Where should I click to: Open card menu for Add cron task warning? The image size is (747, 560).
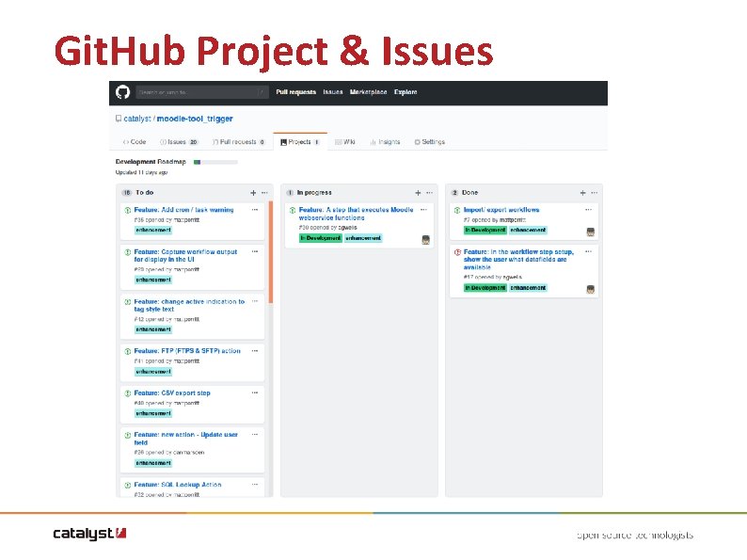click(255, 210)
